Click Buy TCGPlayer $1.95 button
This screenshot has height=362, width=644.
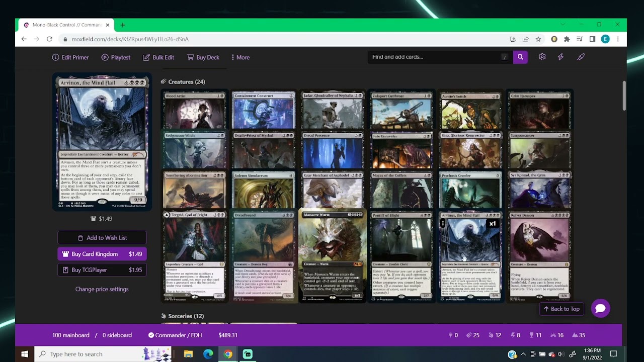[102, 270]
